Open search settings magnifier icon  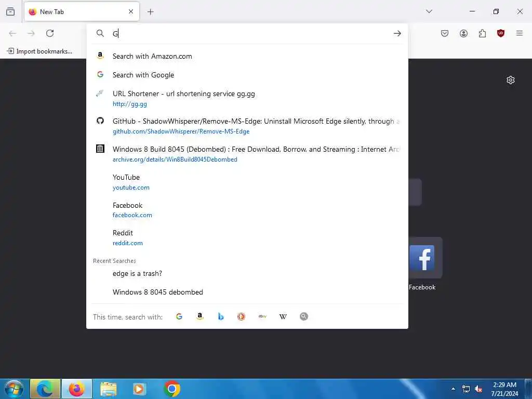tap(303, 316)
